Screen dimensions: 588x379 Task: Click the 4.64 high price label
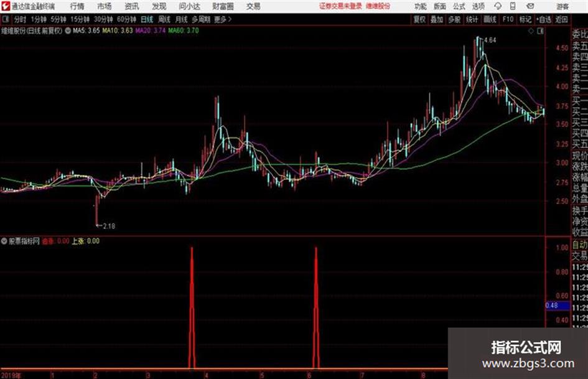tap(490, 40)
